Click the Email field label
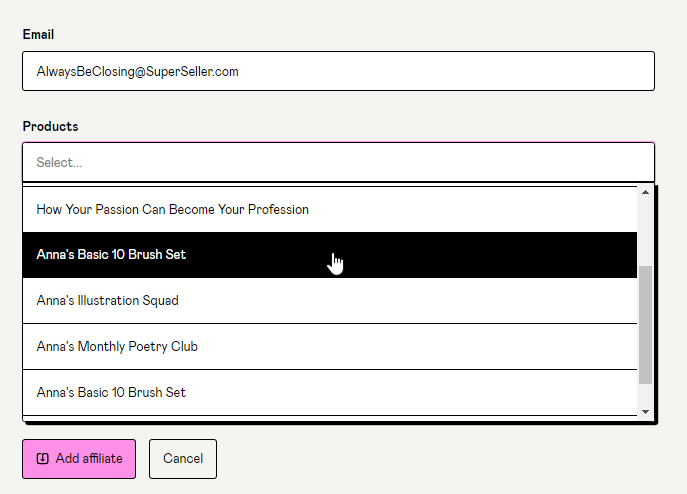The image size is (687, 494). [x=38, y=34]
